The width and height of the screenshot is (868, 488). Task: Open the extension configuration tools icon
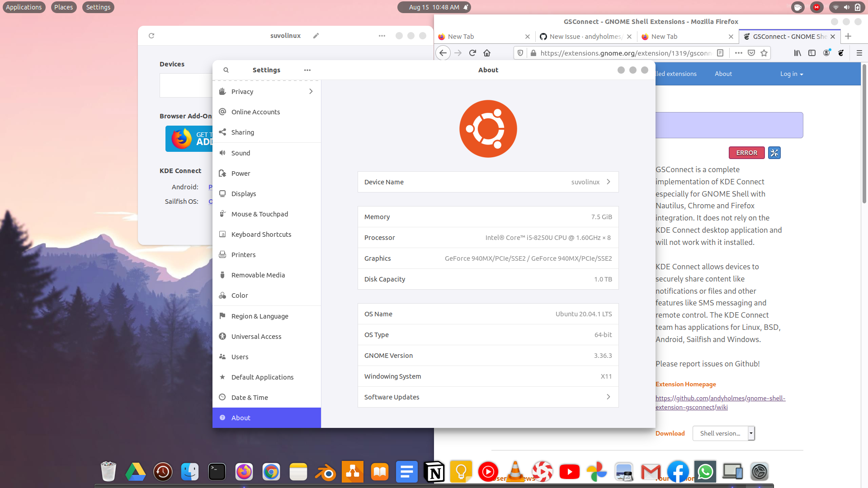coord(774,153)
